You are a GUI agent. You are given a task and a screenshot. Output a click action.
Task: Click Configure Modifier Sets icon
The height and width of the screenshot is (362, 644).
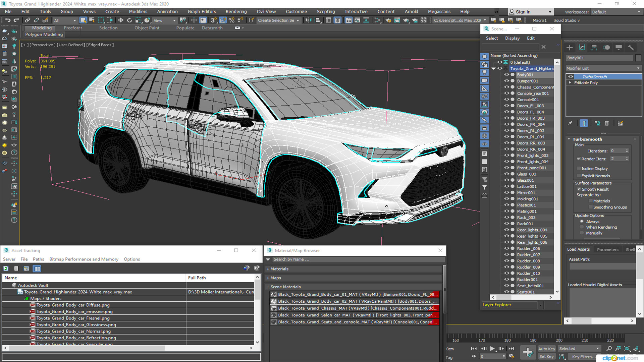621,123
